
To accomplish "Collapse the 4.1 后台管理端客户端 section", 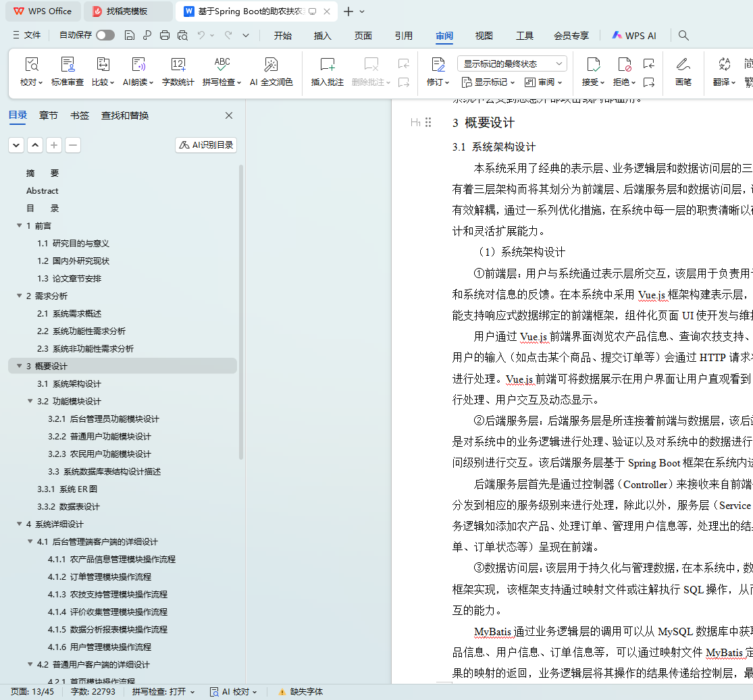I will pos(30,541).
